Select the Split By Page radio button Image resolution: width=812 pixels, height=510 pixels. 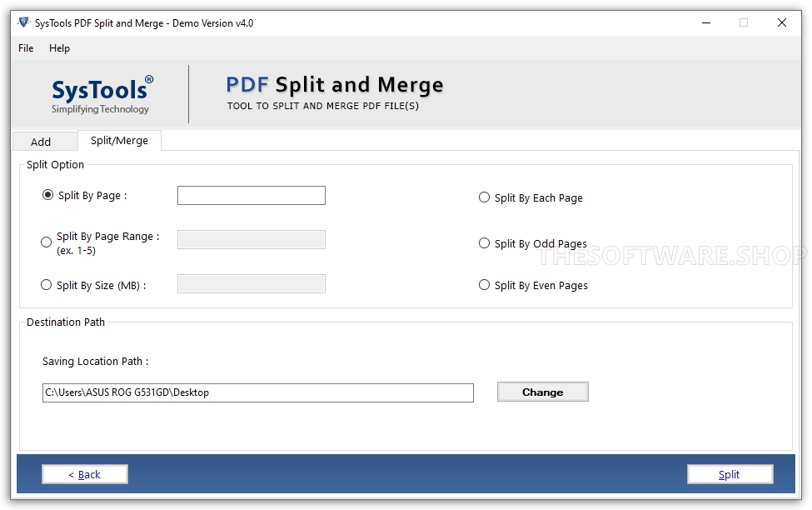pyautogui.click(x=47, y=195)
